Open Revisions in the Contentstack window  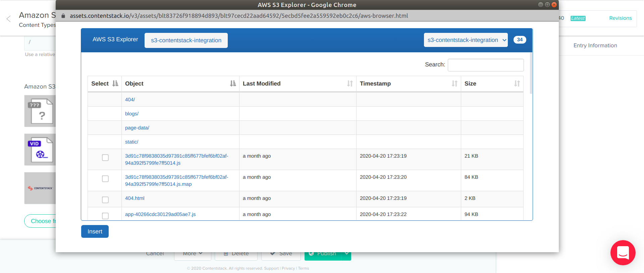coord(621,18)
